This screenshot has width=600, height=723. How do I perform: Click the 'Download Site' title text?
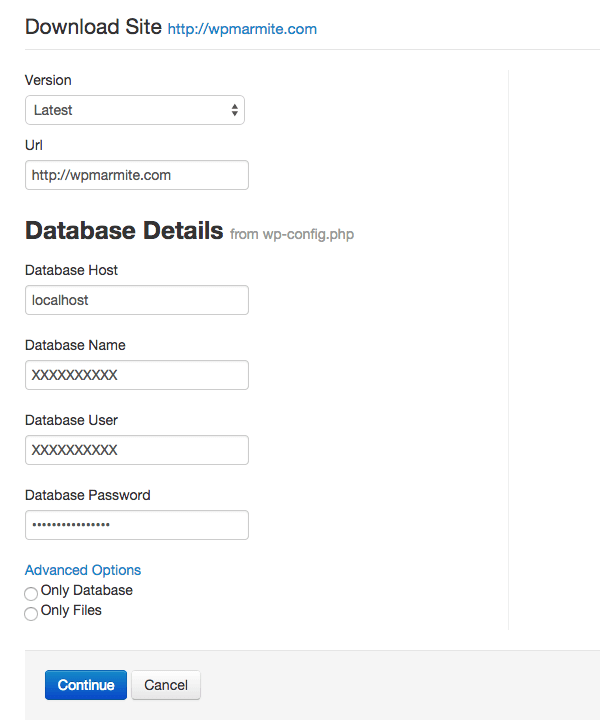pyautogui.click(x=93, y=27)
